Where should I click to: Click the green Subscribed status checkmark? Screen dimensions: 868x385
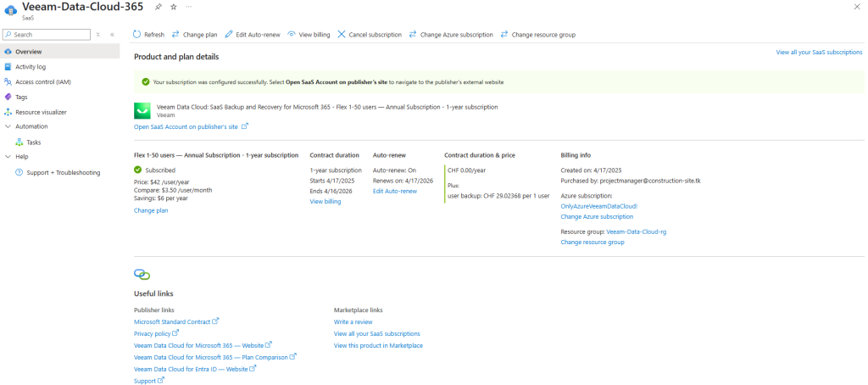pyautogui.click(x=138, y=170)
